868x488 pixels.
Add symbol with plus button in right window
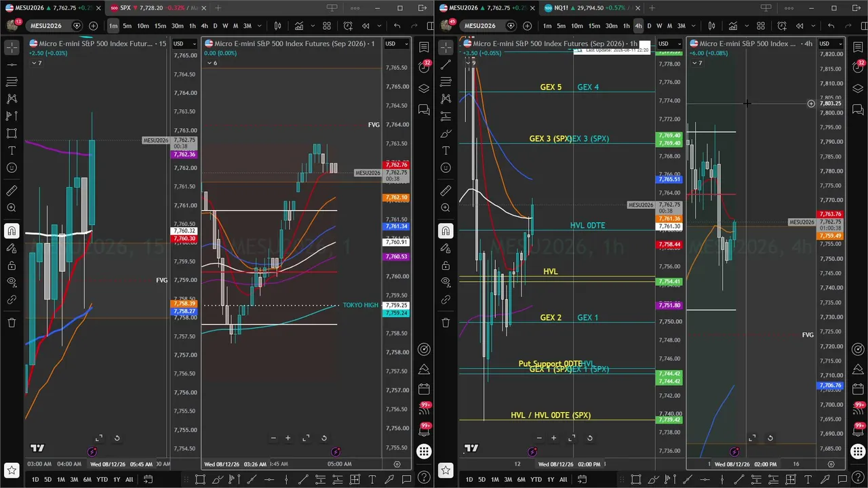[x=527, y=26]
